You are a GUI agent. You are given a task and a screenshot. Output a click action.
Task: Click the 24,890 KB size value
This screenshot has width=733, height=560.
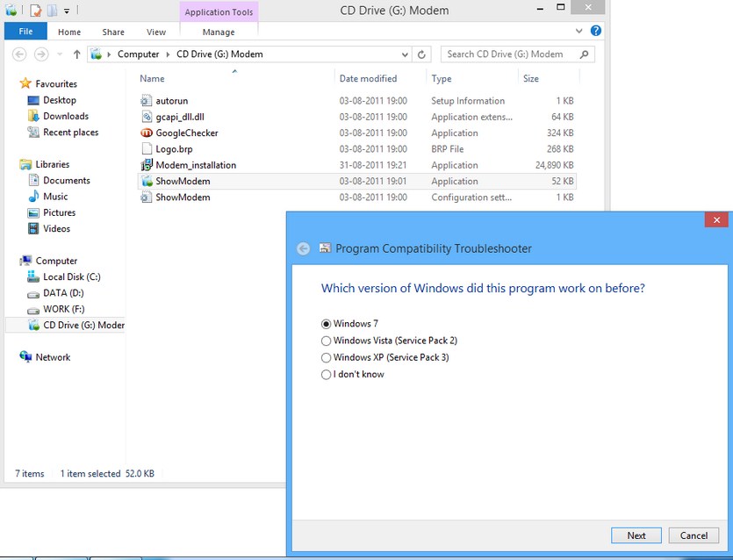[x=555, y=165]
